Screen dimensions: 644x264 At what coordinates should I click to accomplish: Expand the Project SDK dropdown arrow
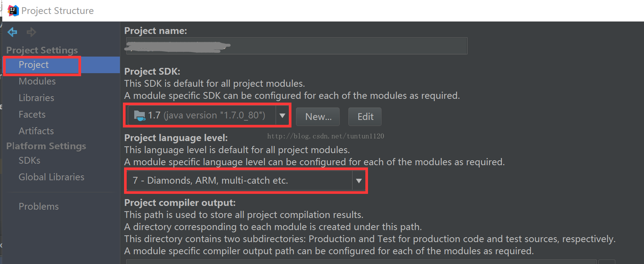click(282, 115)
